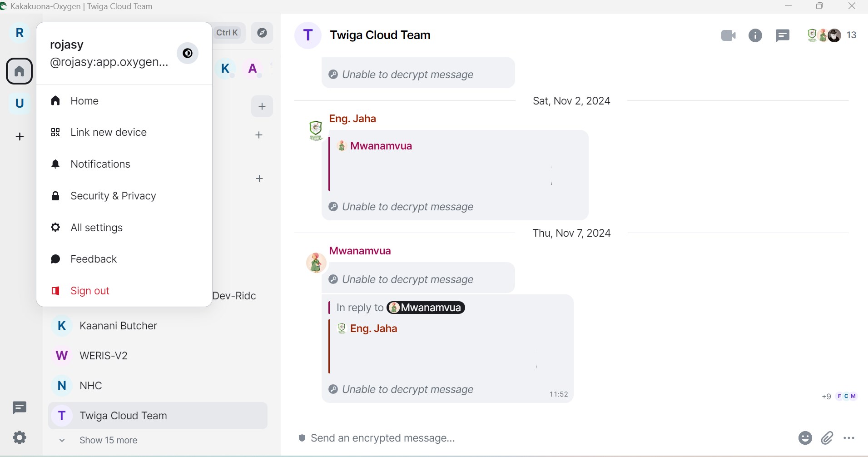Open Link new device option
The width and height of the screenshot is (868, 457).
pyautogui.click(x=108, y=132)
